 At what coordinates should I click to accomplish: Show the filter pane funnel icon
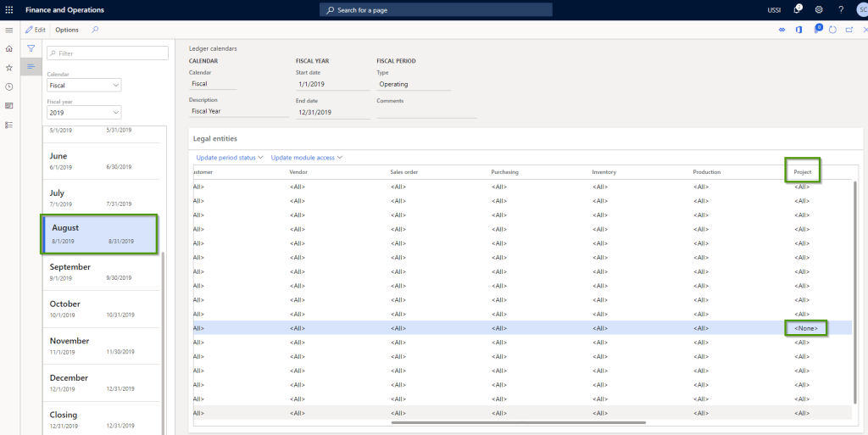[x=31, y=49]
